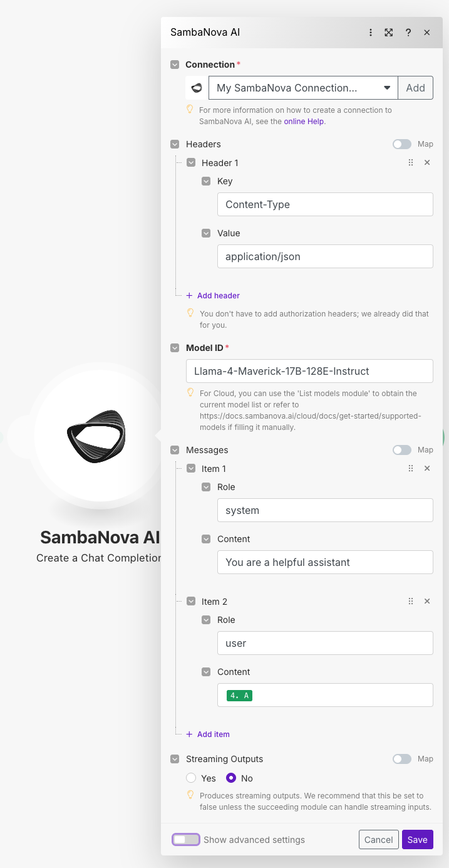Expand the SambaNova AI panel to fullscreen

pyautogui.click(x=389, y=33)
